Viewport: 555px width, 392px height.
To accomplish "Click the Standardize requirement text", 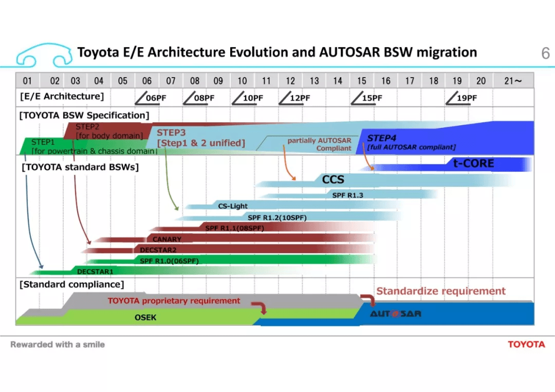I will 441,291.
